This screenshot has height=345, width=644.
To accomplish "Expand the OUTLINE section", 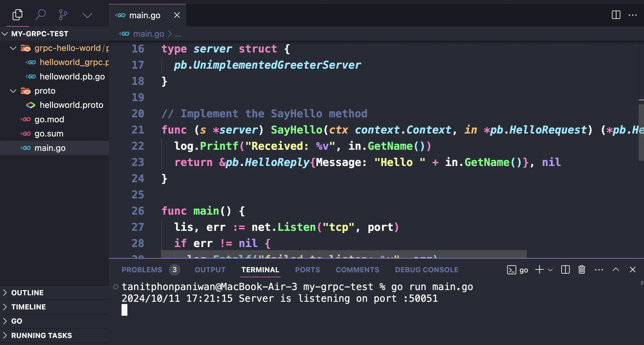I will pyautogui.click(x=54, y=293).
